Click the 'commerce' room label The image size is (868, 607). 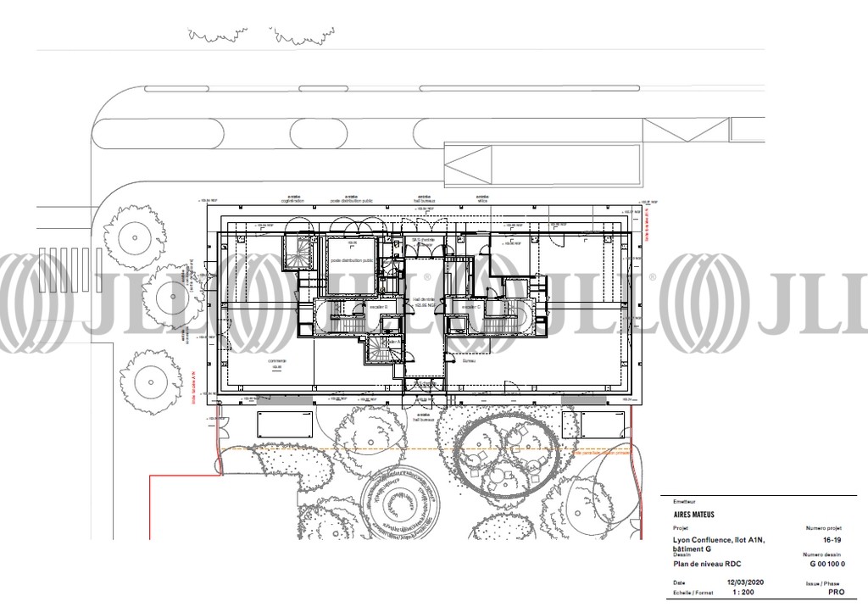pos(278,361)
